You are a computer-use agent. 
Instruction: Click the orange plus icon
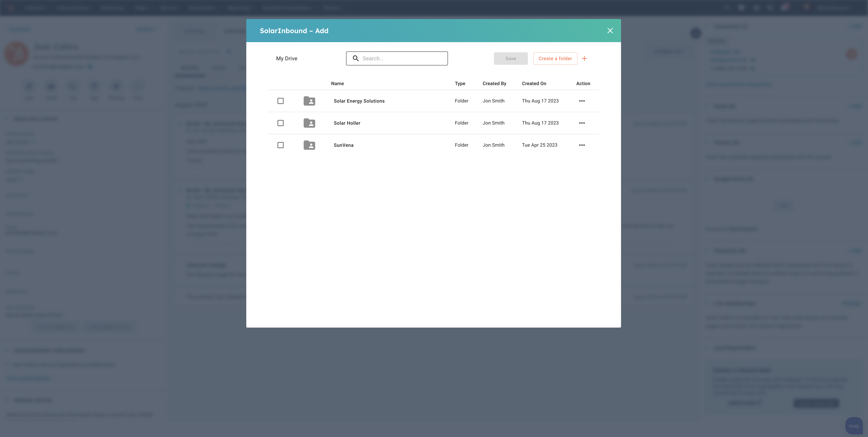pos(584,58)
